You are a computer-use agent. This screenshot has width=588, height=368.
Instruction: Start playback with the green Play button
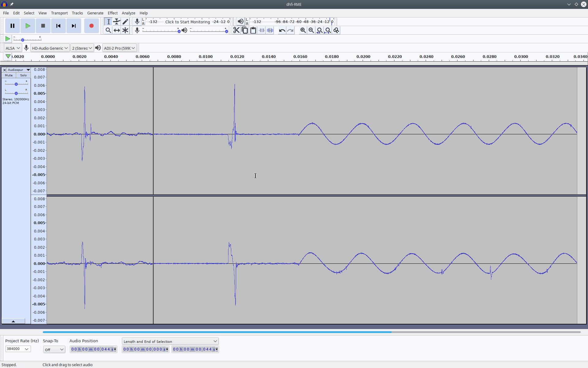point(28,26)
